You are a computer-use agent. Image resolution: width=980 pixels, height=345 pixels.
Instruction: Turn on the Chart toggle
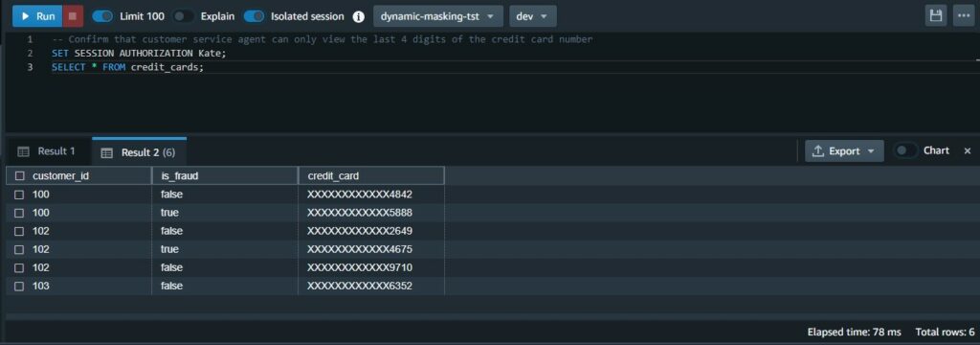click(906, 150)
